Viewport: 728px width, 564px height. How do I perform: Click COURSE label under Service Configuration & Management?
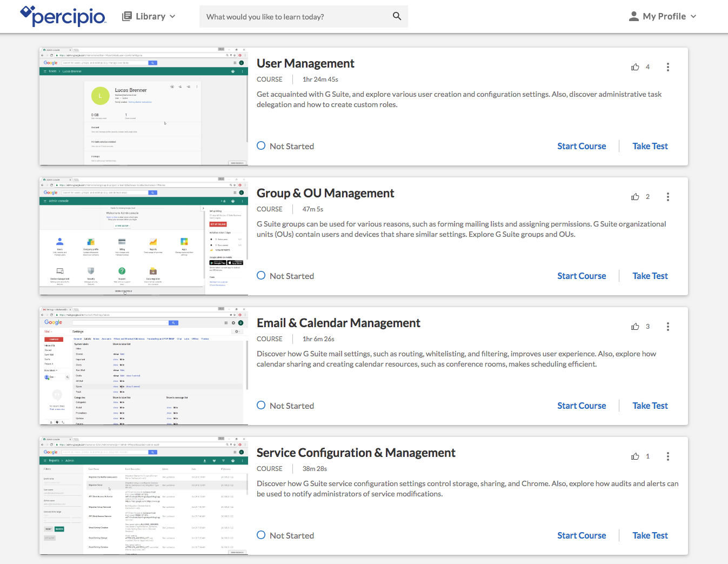[x=270, y=469]
